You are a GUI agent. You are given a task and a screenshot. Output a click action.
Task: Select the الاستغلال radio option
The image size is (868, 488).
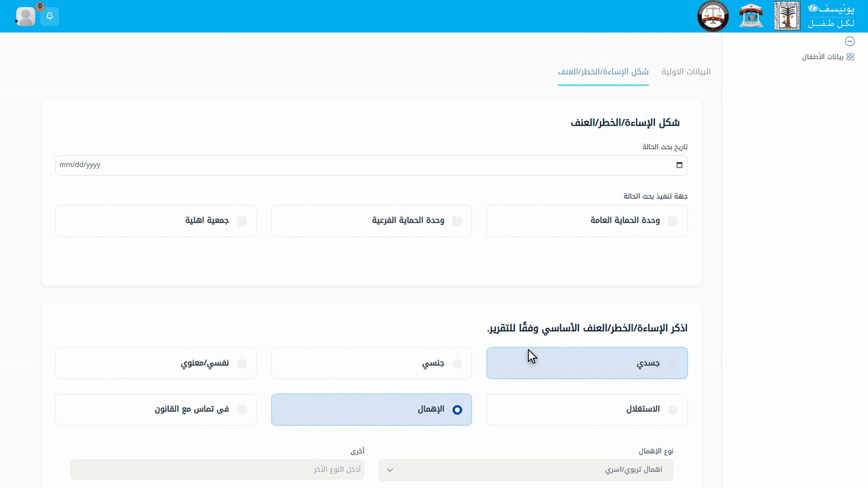[673, 410]
